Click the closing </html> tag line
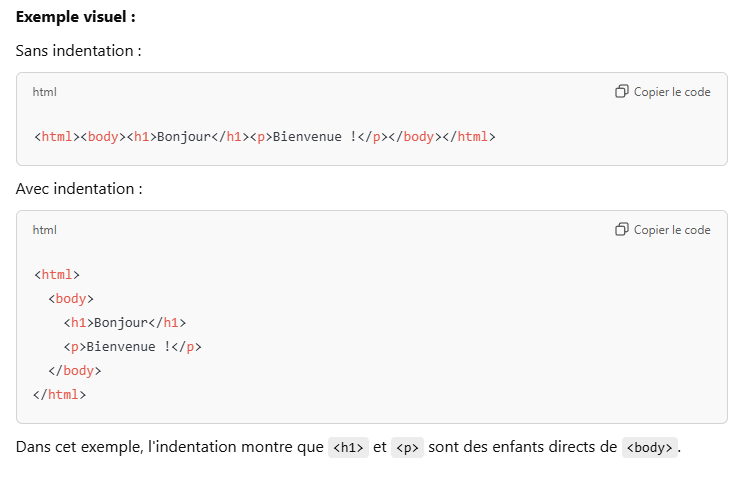745x481 pixels. click(x=60, y=394)
